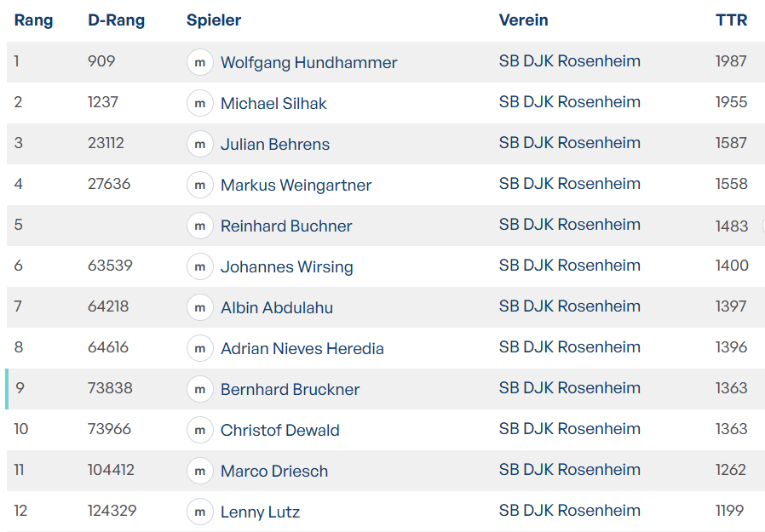
Task: Open player profile of Albin Abdulahu
Action: pyautogui.click(x=276, y=308)
